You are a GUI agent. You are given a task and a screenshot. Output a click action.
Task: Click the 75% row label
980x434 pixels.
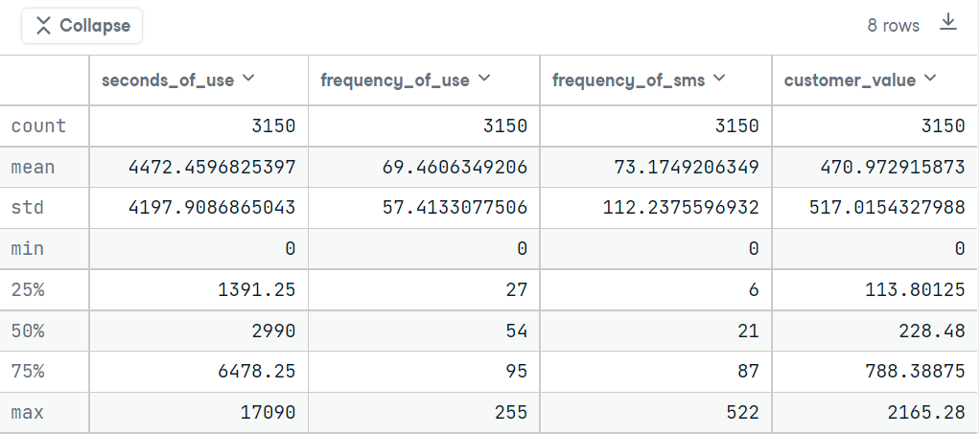tap(28, 372)
